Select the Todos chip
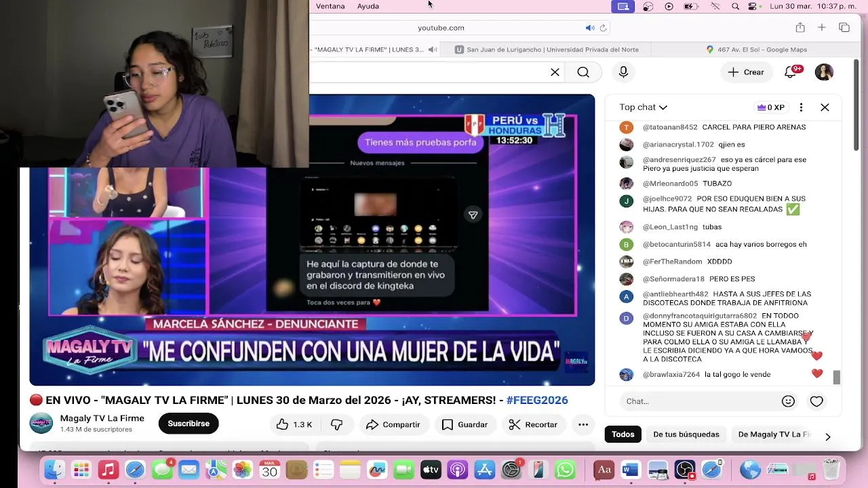This screenshot has height=488, width=868. pyautogui.click(x=623, y=434)
